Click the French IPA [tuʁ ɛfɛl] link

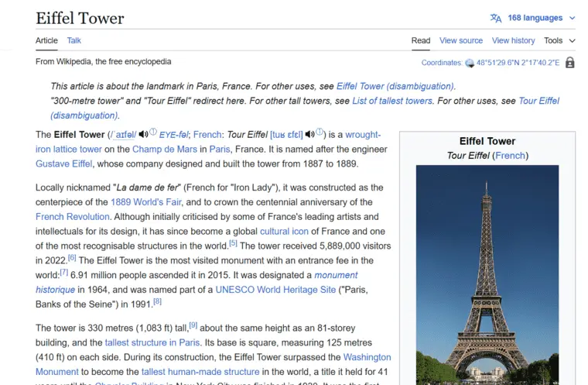click(x=286, y=135)
